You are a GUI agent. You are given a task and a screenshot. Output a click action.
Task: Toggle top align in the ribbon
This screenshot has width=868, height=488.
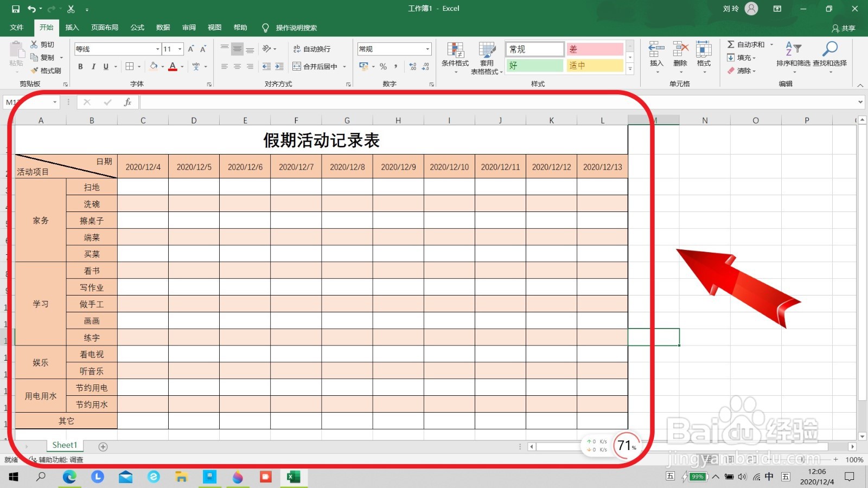(225, 49)
